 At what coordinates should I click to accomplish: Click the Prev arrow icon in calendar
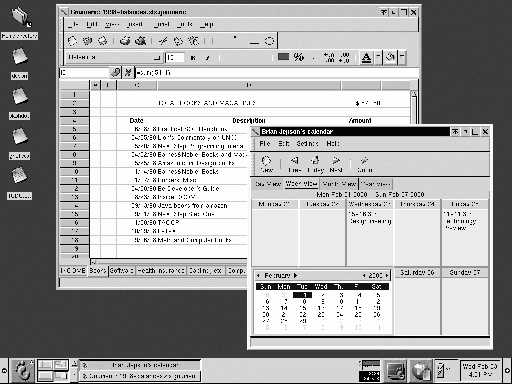click(x=295, y=164)
